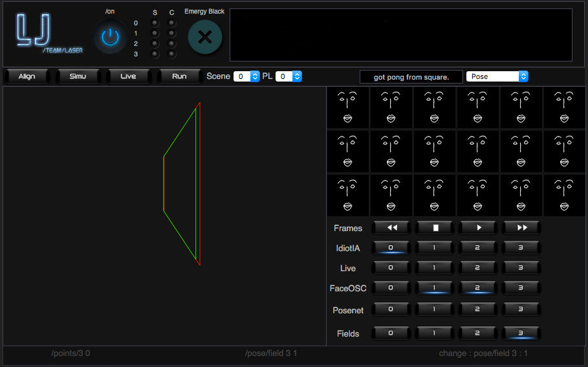Image resolution: width=588 pixels, height=367 pixels.
Task: Select Live row button 1
Action: tap(435, 267)
